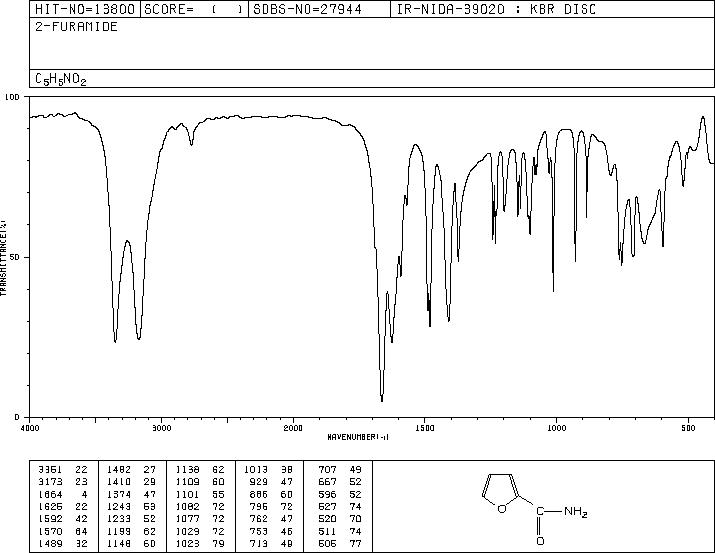
Task: Click the peak table entry 1082
Action: click(187, 506)
